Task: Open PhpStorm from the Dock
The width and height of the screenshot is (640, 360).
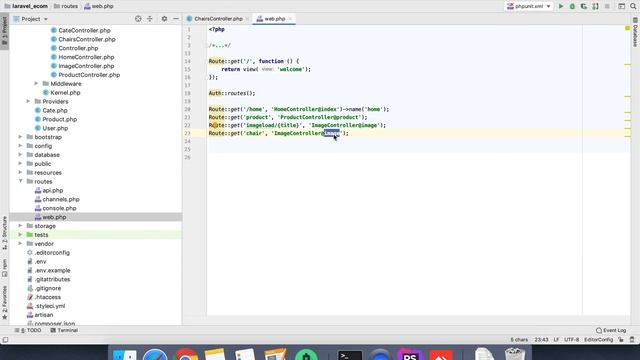Action: tap(409, 354)
